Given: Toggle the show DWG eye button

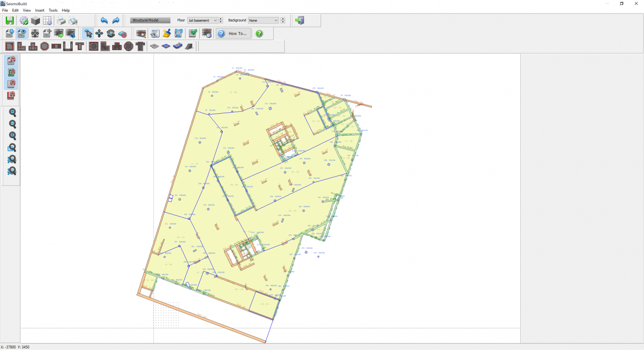Looking at the screenshot, I should pyautogui.click(x=22, y=33).
